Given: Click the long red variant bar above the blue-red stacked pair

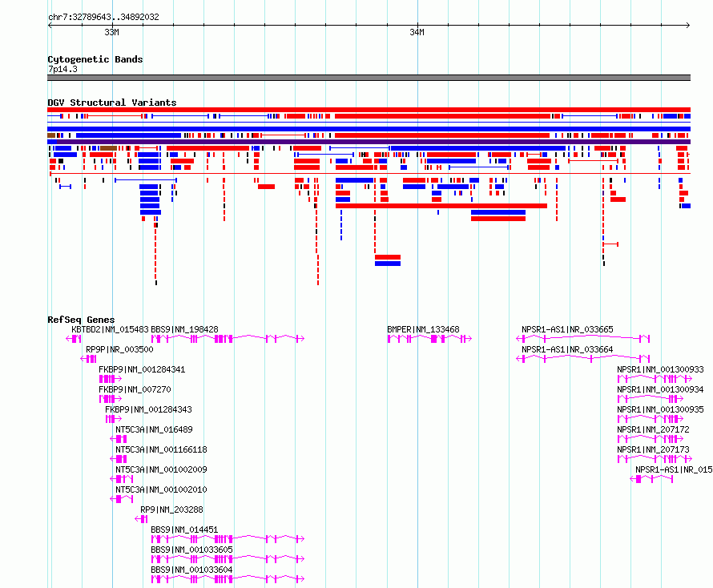Looking at the screenshot, I should click(441, 206).
